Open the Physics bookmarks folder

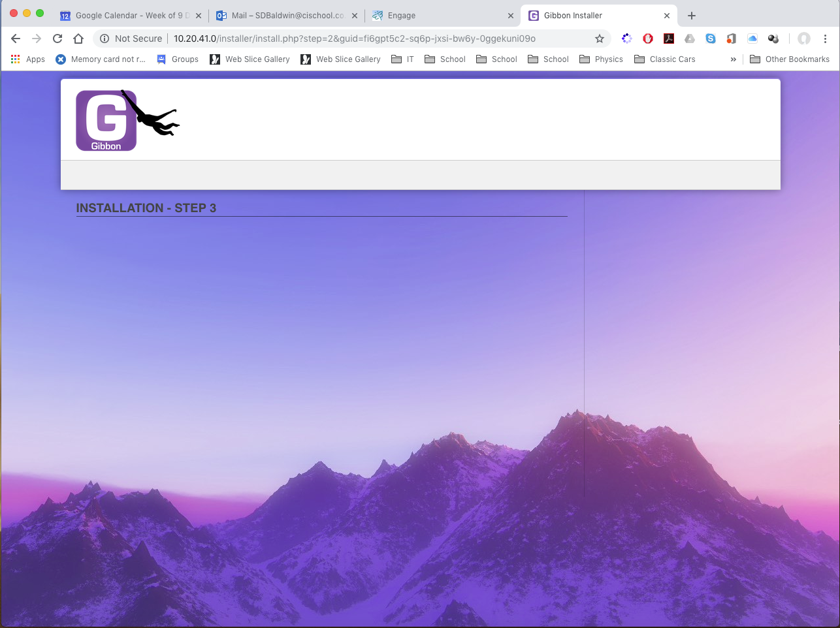[601, 59]
